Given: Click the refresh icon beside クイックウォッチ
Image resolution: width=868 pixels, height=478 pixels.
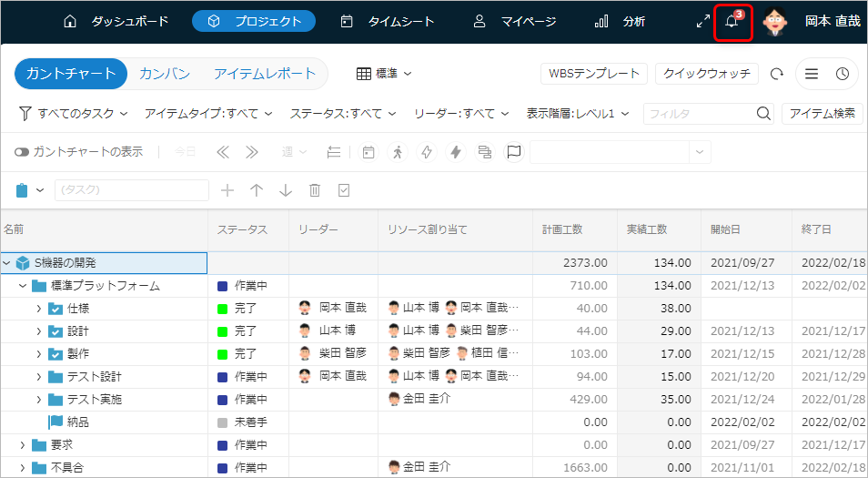Looking at the screenshot, I should [776, 75].
